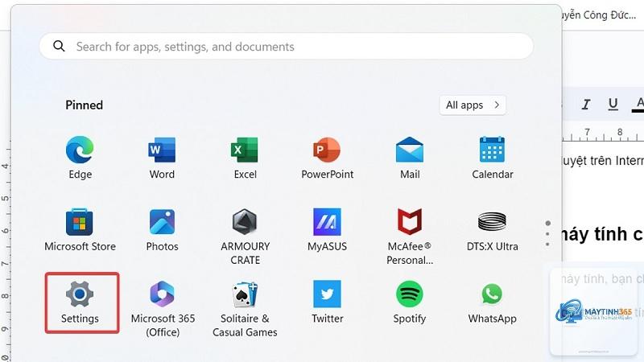Open the Edge browser app

[80, 158]
